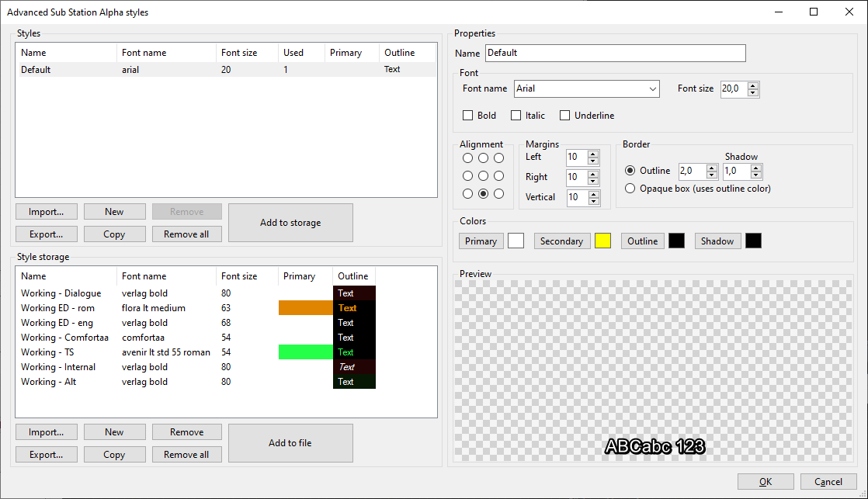Click Add to storage

coord(290,222)
